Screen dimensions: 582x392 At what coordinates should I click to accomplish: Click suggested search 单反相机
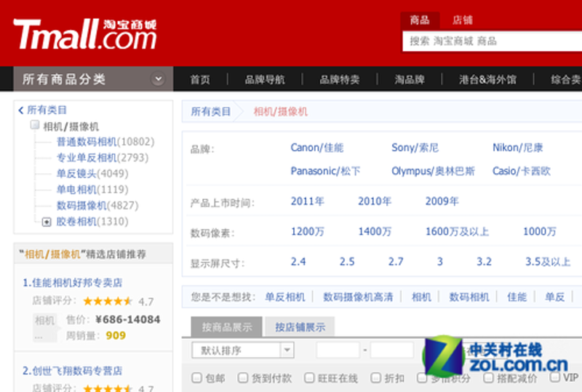click(285, 297)
